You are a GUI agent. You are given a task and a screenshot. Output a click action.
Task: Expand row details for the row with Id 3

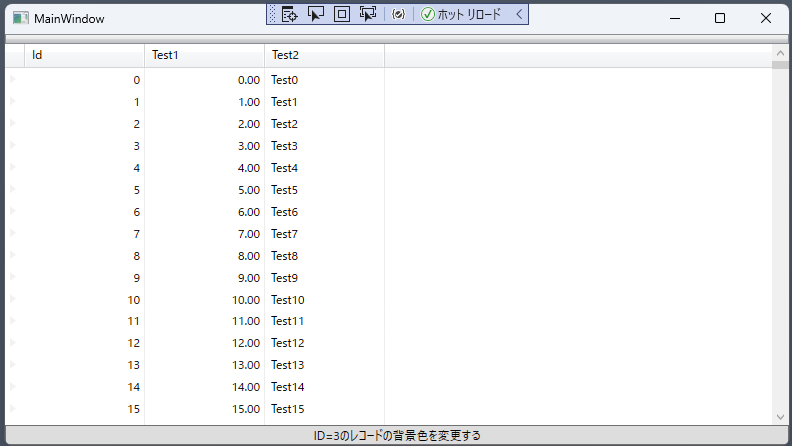click(13, 145)
